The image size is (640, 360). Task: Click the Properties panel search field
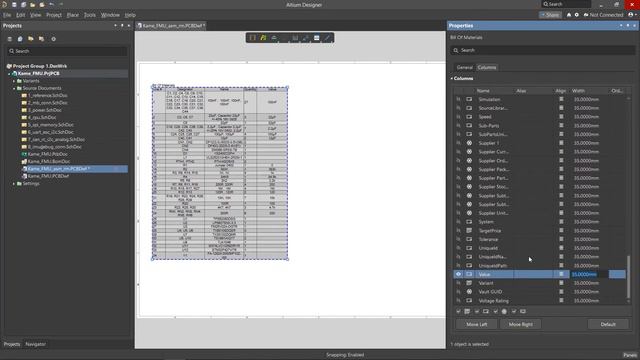[x=543, y=50]
